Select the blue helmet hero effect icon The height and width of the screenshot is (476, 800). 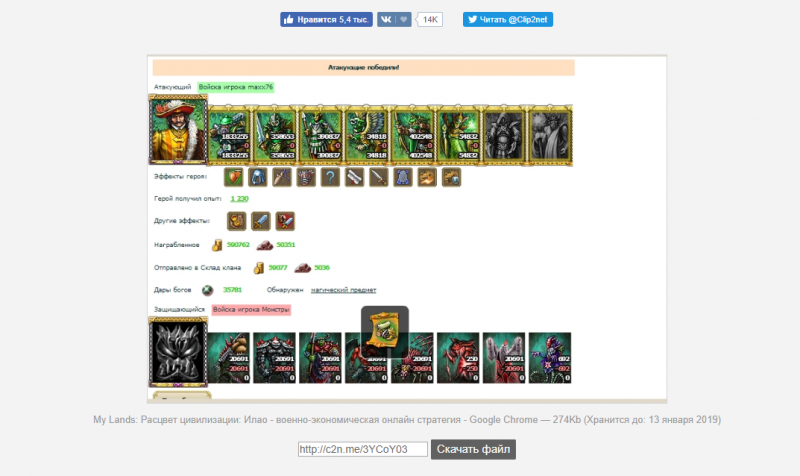click(258, 177)
